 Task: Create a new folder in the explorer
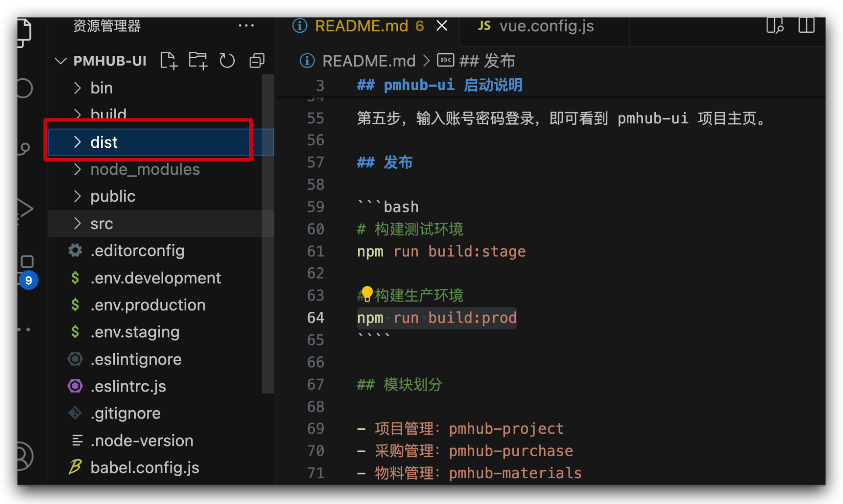(198, 61)
